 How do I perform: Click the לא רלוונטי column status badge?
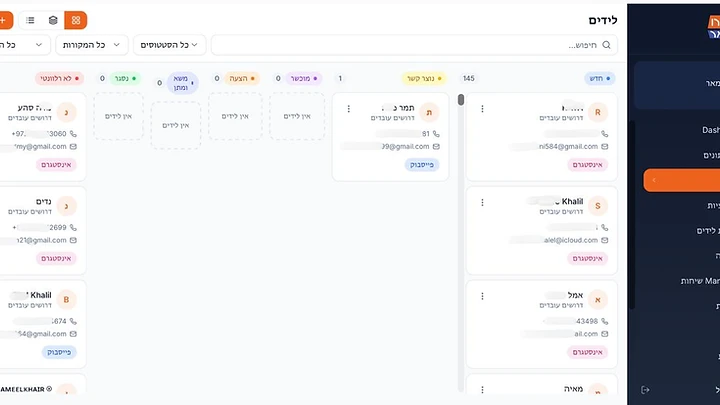pyautogui.click(x=59, y=79)
